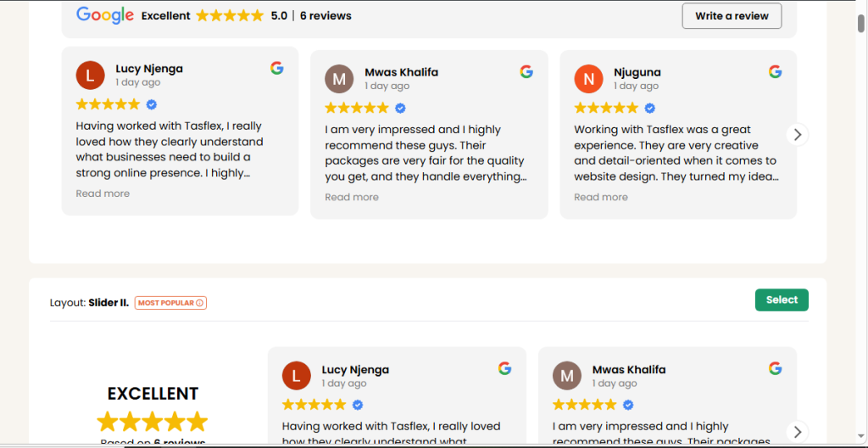This screenshot has width=868, height=448.
Task: Click the Write a review button
Action: click(x=732, y=15)
